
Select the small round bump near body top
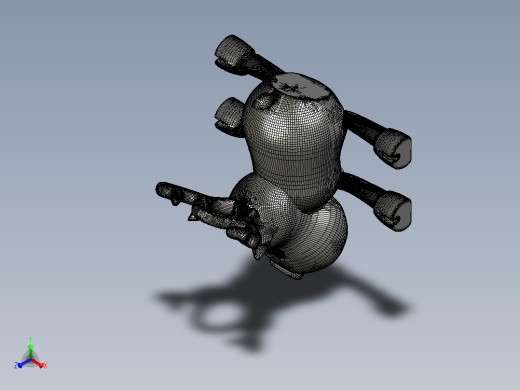coord(263,101)
